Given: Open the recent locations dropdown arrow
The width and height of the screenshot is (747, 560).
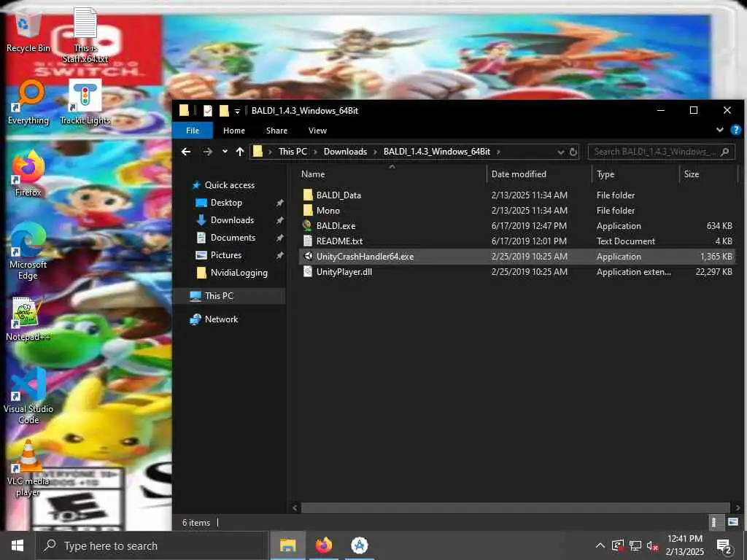Looking at the screenshot, I should coord(225,152).
